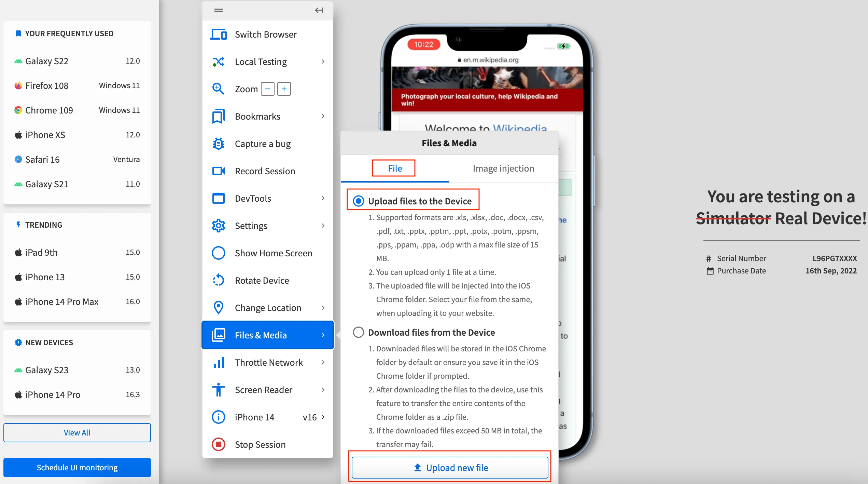Click the iPhone 14 Pro in New Devices
Viewport: 868px width, 484px height.
[x=53, y=394]
